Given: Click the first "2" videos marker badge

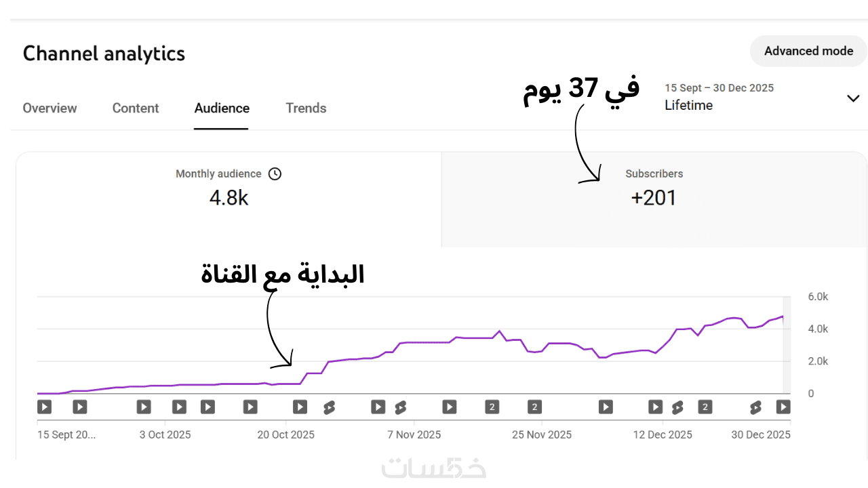Looking at the screenshot, I should point(492,407).
